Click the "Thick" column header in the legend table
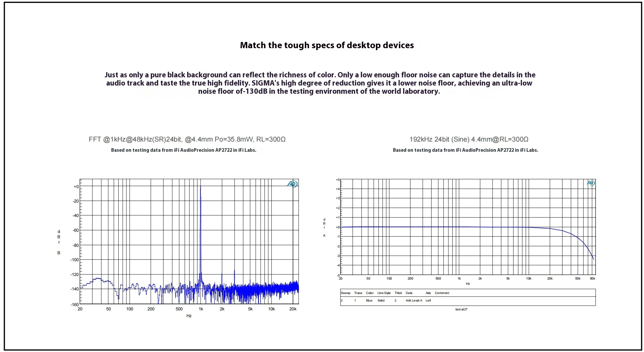Image resolution: width=644 pixels, height=352 pixels. click(398, 293)
